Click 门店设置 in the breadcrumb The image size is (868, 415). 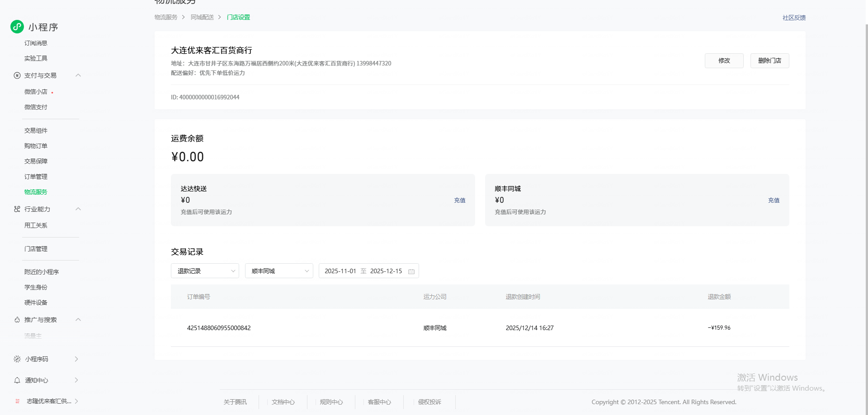[238, 17]
